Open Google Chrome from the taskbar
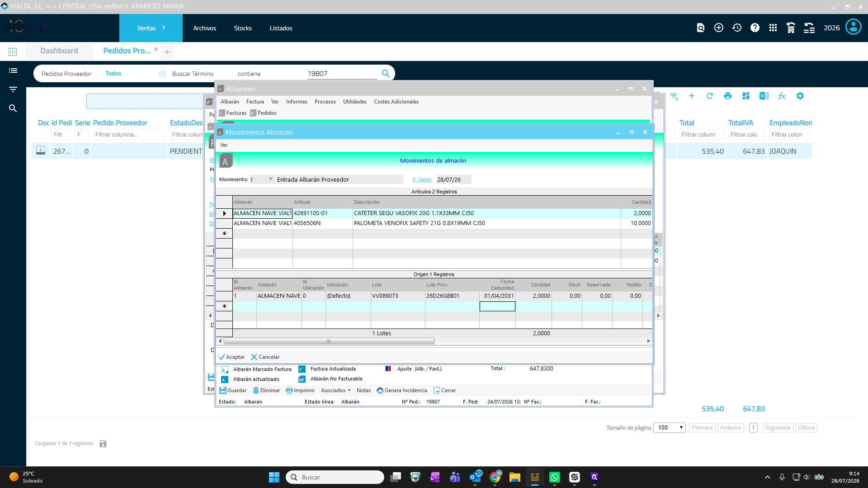868x488 pixels. [495, 477]
